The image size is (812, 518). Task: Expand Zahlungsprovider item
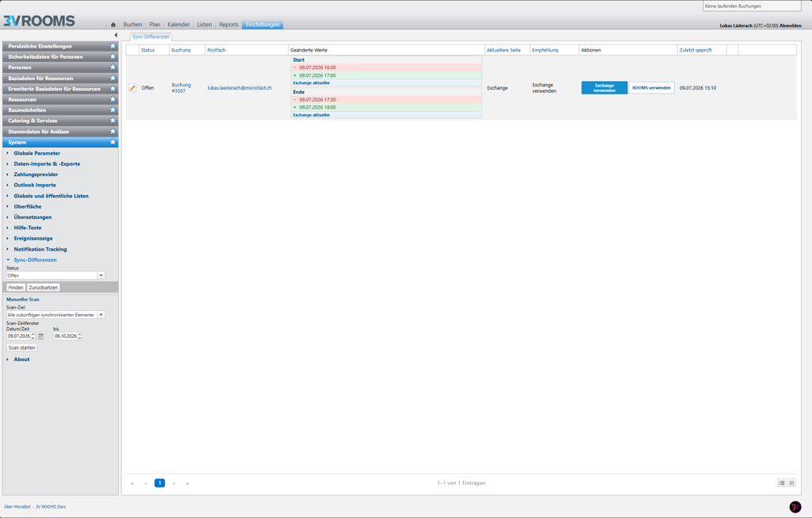coord(7,175)
